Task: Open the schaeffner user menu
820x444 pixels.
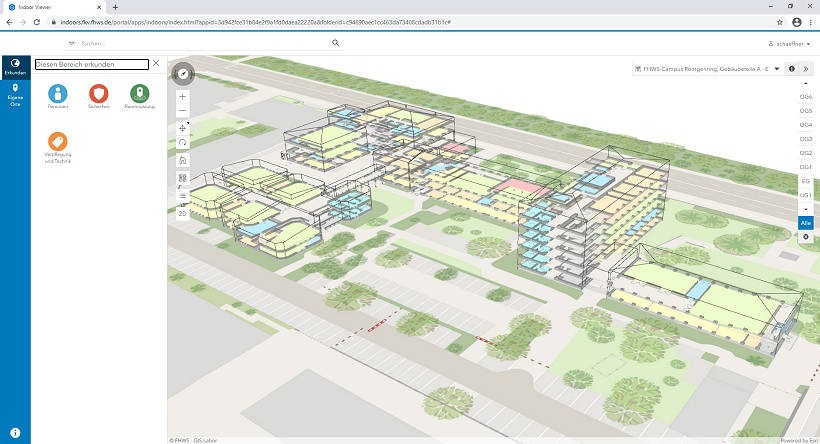Action: 788,44
